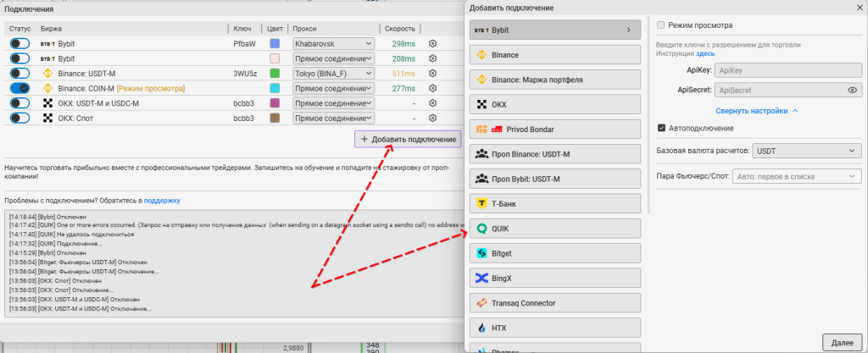Open settings gear for OKX Спот row
Image resolution: width=868 pixels, height=353 pixels.
[x=432, y=118]
